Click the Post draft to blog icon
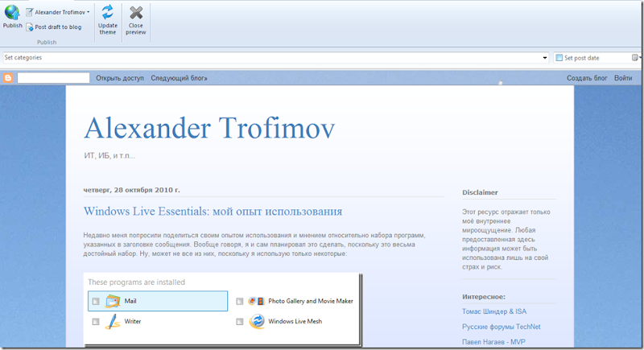This screenshot has width=644, height=350. tap(30, 27)
